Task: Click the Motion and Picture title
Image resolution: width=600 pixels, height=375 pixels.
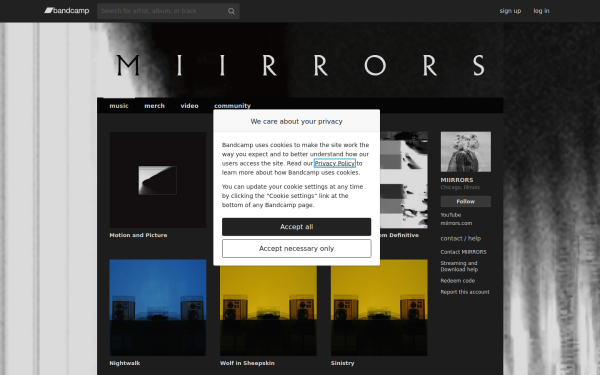Action: coord(138,235)
